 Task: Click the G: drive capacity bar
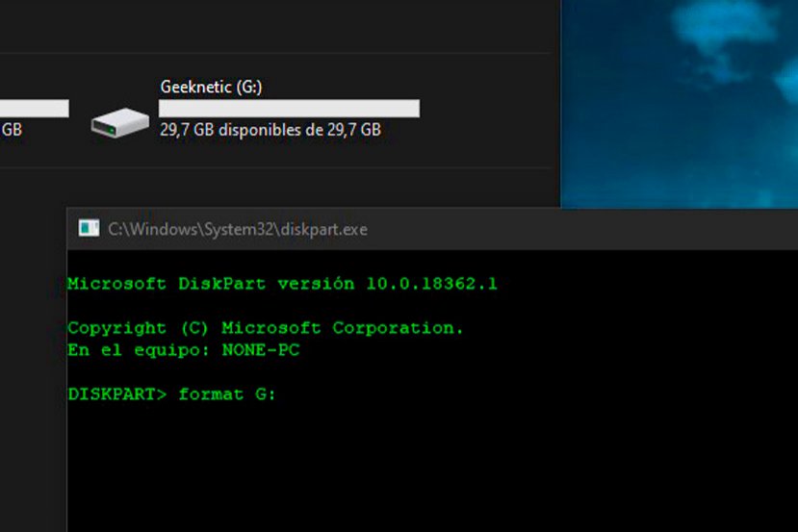tap(289, 109)
